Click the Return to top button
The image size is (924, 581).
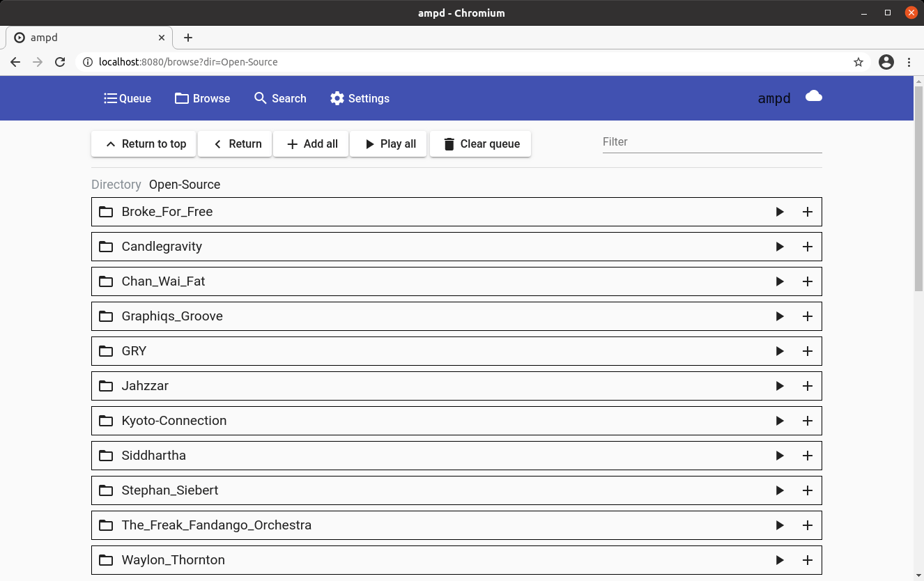144,144
